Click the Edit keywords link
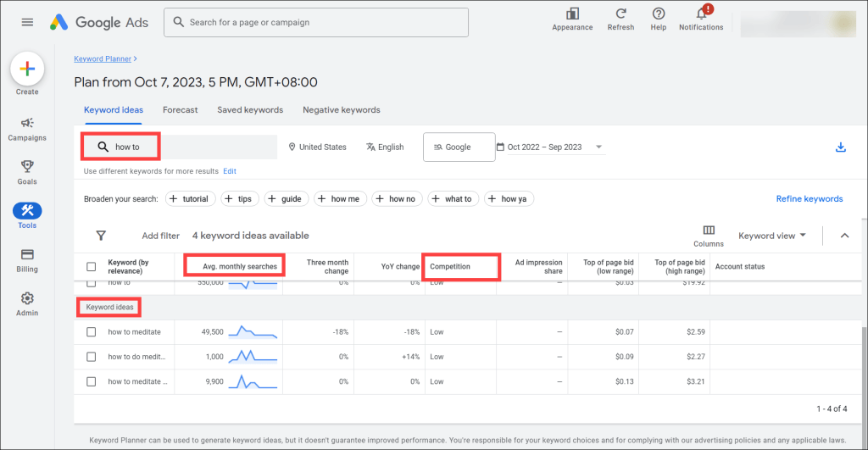 pos(230,171)
